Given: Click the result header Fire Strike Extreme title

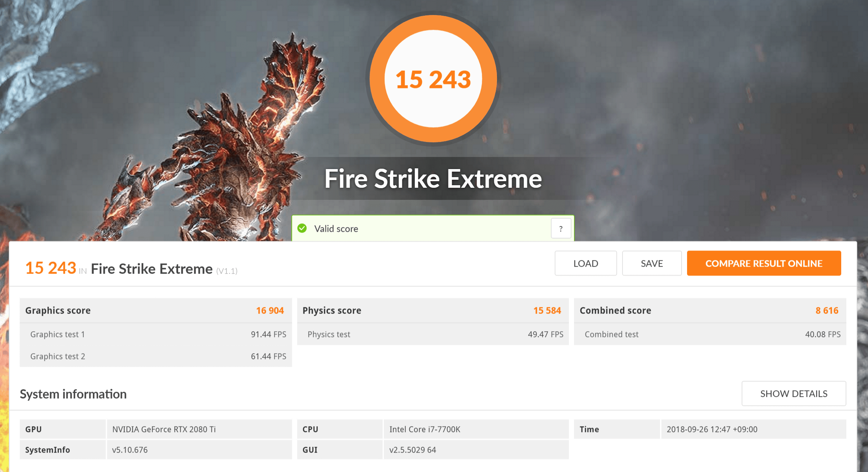Looking at the screenshot, I should (x=152, y=269).
